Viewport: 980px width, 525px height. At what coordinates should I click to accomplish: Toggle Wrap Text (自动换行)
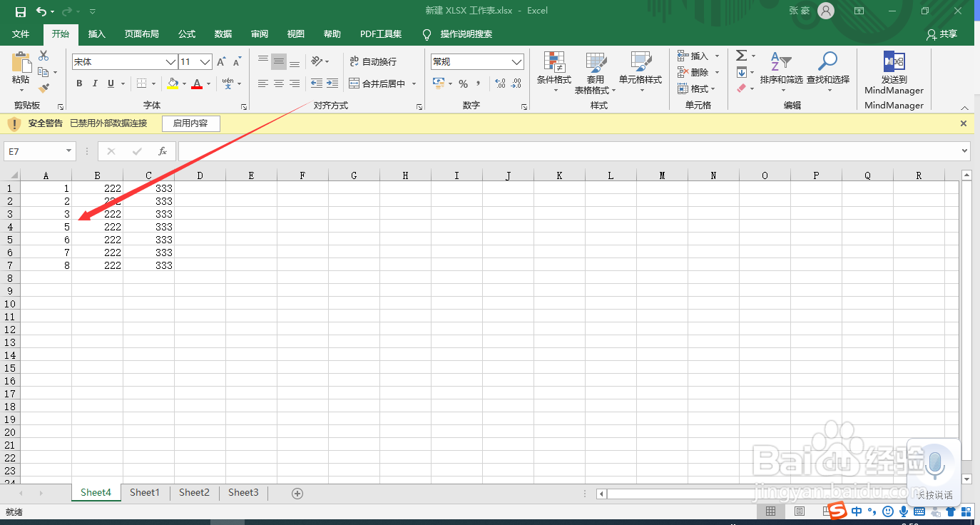(373, 62)
